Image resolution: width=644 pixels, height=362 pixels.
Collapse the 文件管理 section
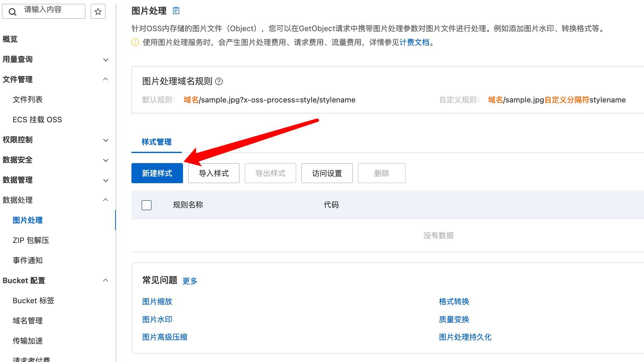coord(106,80)
